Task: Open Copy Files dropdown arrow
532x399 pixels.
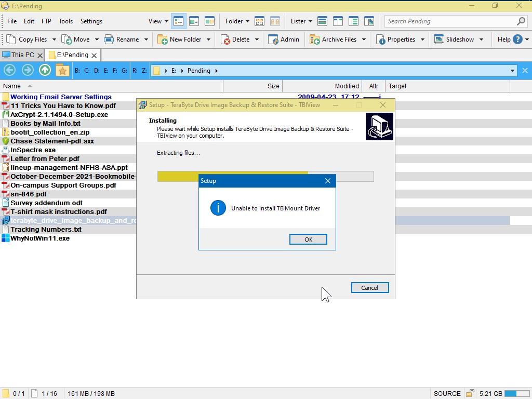Action: (x=54, y=39)
